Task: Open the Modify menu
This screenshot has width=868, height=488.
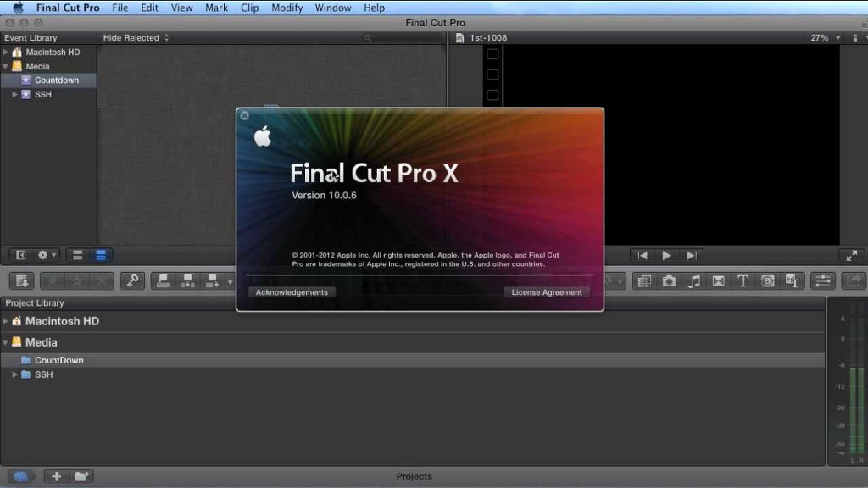Action: tap(287, 8)
